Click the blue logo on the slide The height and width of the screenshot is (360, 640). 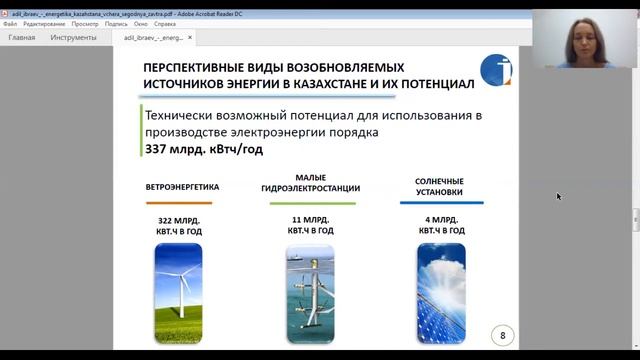click(496, 70)
